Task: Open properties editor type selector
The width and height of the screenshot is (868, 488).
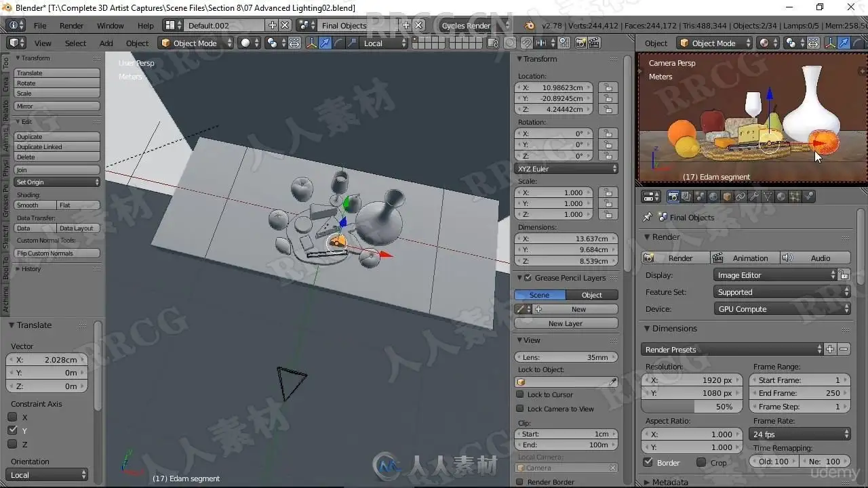Action: click(x=652, y=197)
